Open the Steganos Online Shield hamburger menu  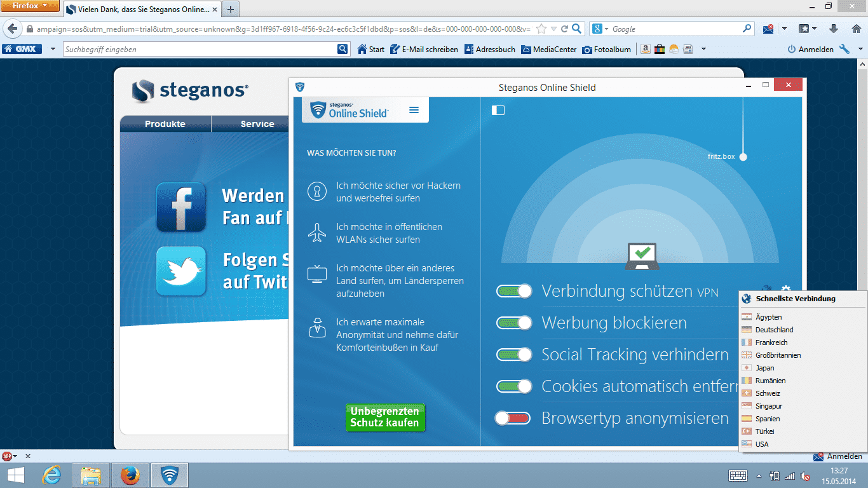(x=414, y=110)
